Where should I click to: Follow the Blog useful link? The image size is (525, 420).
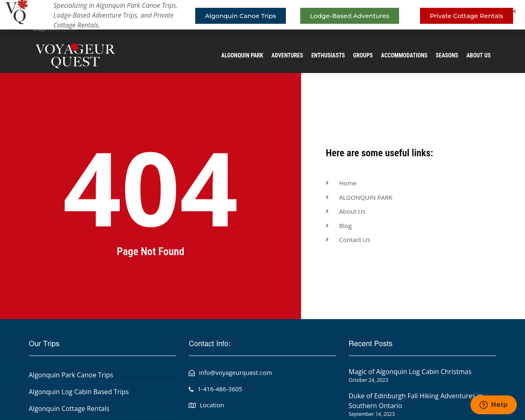(345, 226)
